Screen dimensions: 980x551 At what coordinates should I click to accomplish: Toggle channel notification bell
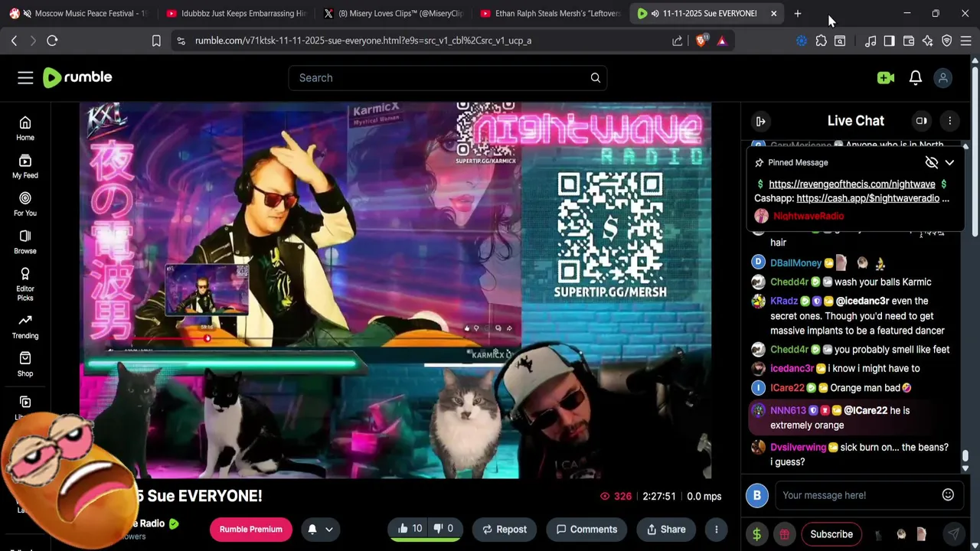click(x=312, y=529)
